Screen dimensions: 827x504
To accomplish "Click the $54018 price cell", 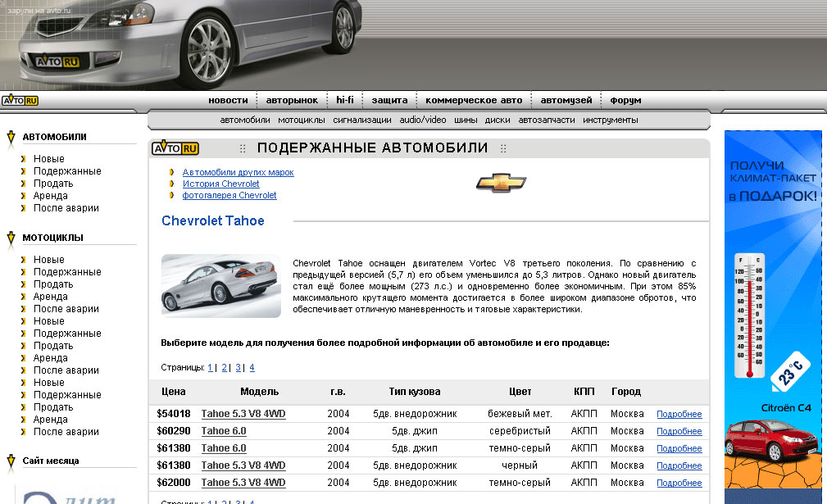I will (174, 414).
